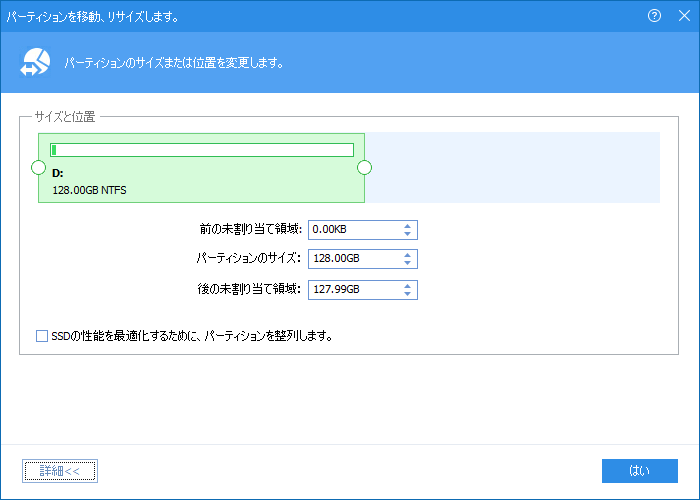Increase 前の未割り当て領域 value with up arrow
The height and width of the screenshot is (500, 700).
407,226
